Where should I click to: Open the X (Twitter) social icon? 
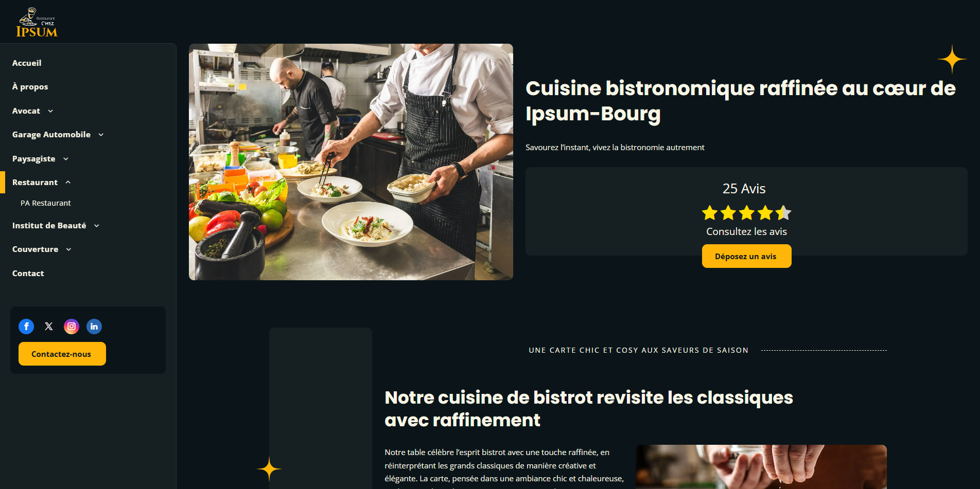point(49,327)
